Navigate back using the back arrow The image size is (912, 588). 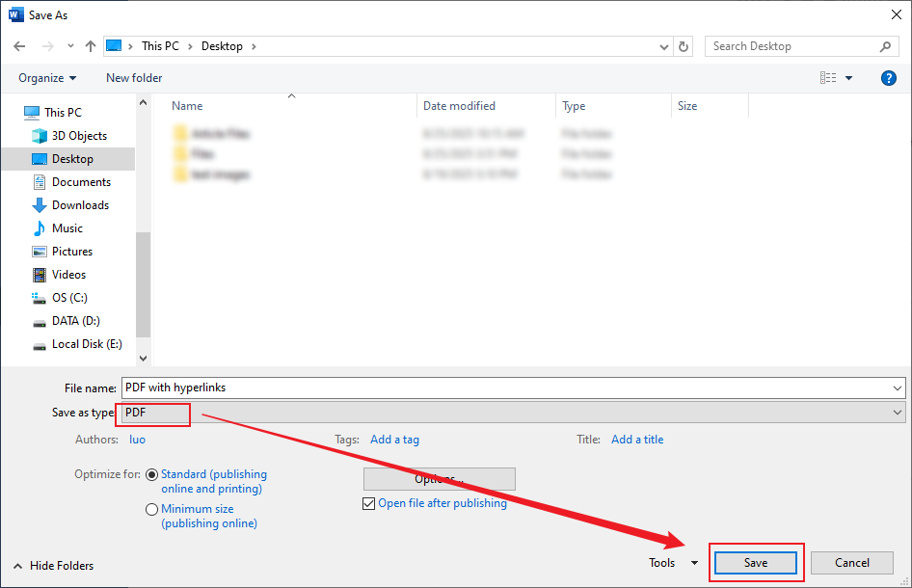19,45
